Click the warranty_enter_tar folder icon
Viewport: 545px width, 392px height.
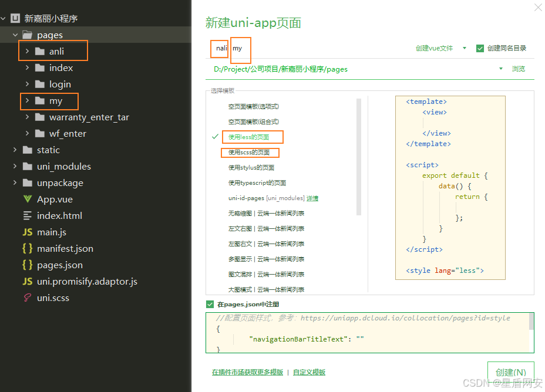40,117
